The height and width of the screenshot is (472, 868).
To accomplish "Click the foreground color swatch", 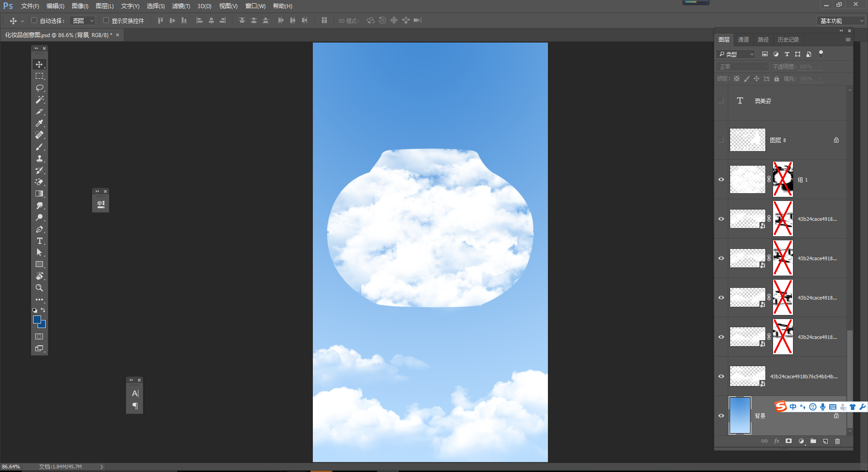I will (x=36, y=319).
